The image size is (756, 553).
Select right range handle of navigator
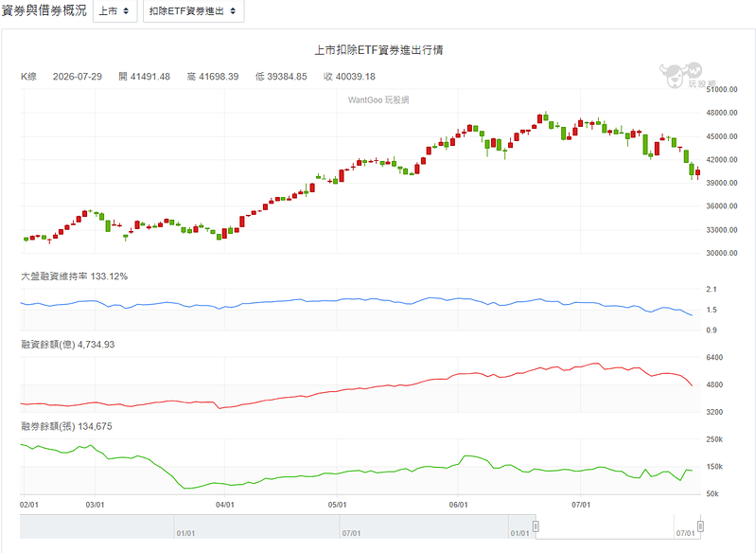700,526
